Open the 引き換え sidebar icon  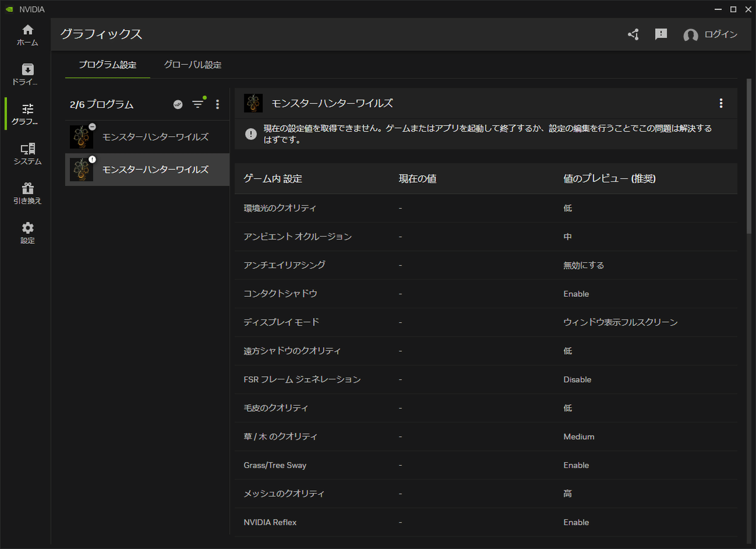coord(27,194)
